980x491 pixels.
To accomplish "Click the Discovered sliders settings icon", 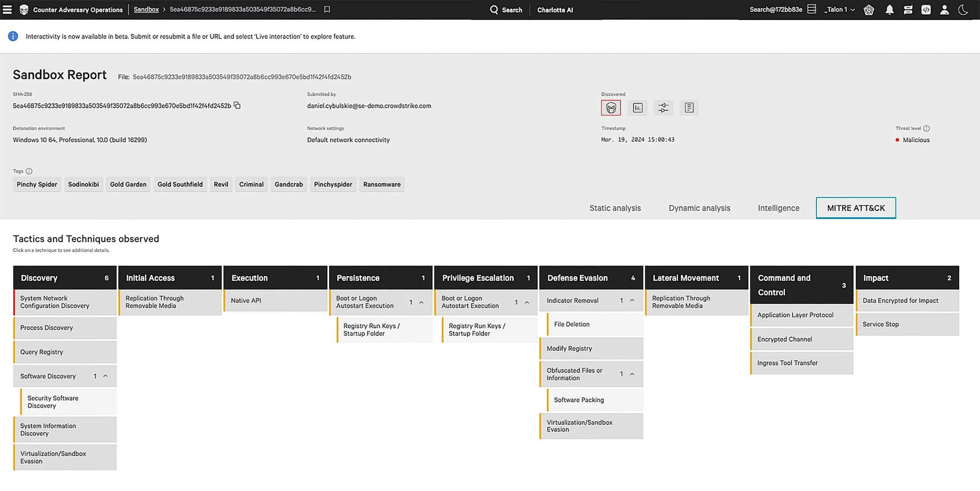I will 663,108.
